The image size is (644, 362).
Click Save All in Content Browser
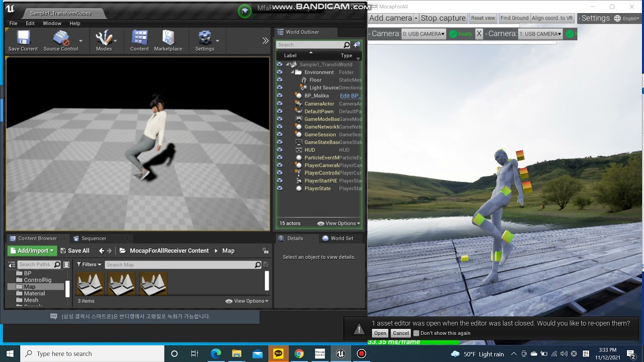74,251
